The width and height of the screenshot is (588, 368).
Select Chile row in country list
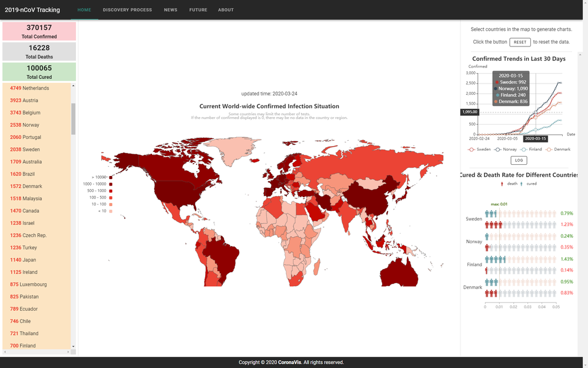tap(36, 321)
